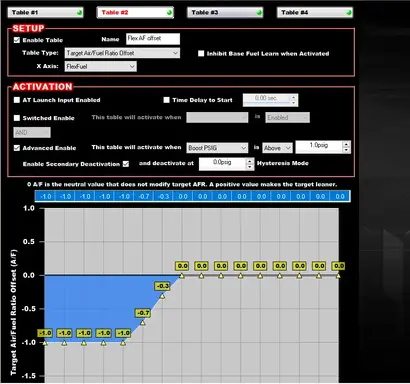410x384 pixels.
Task: Select the -0.7 cell in value row
Action: [x=144, y=196]
